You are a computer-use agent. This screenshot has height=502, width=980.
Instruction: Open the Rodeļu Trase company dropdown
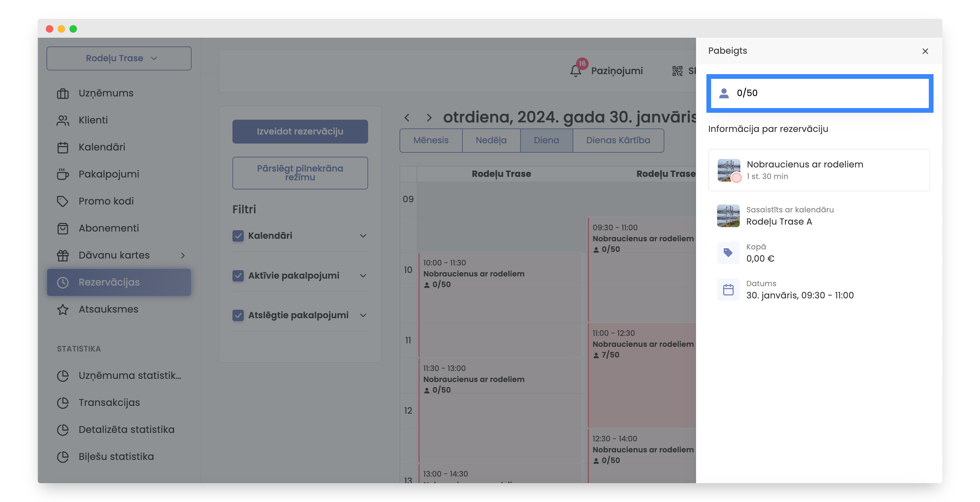coord(119,58)
